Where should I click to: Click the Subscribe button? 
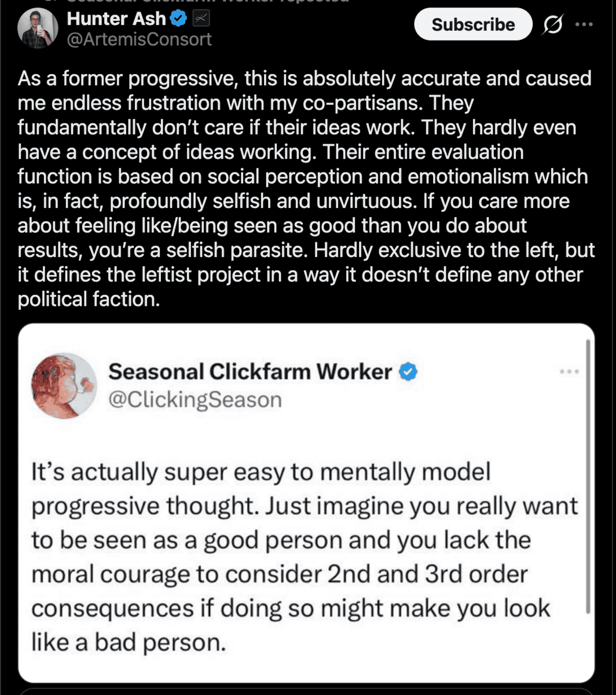tap(473, 24)
